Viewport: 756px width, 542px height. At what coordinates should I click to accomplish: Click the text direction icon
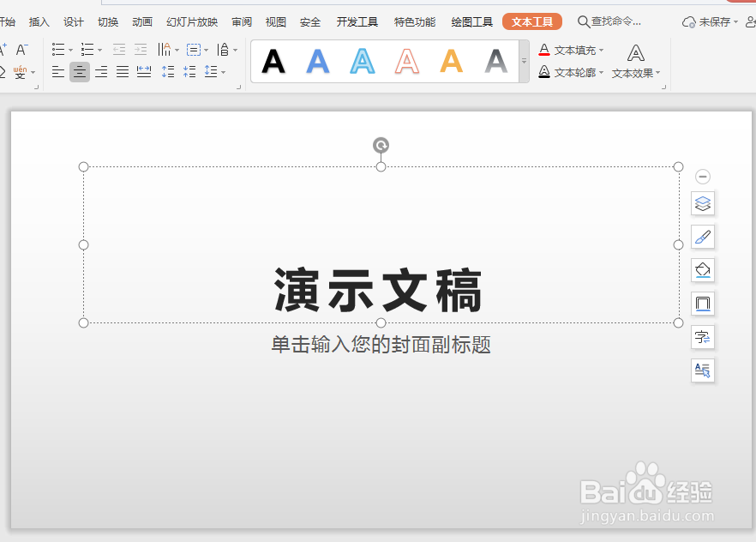223,50
